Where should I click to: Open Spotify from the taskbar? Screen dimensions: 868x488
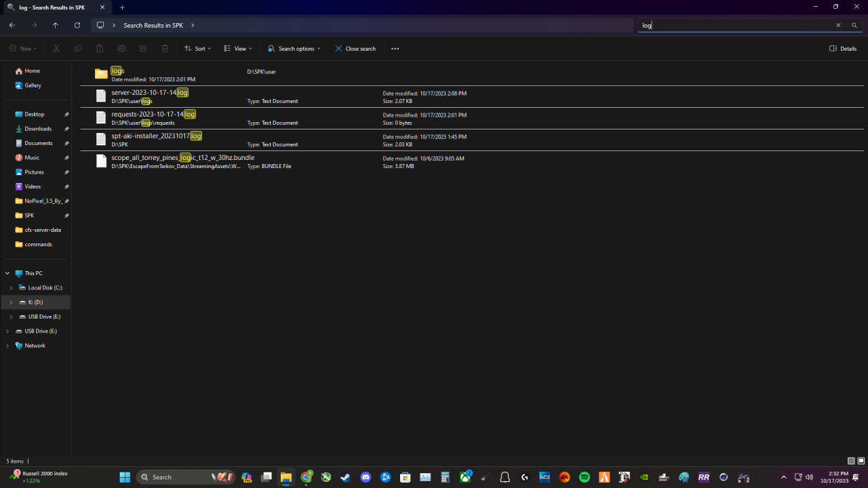point(585,477)
